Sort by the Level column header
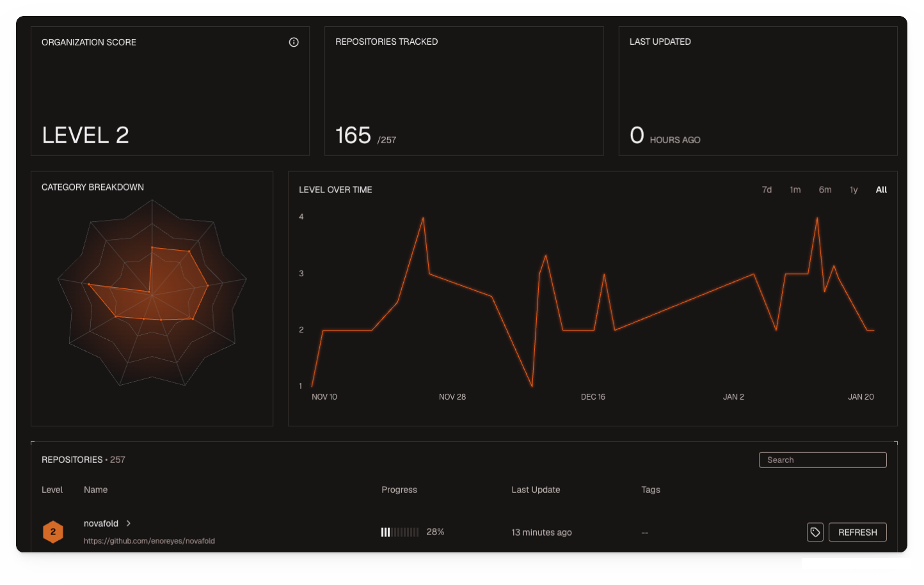Image resolution: width=924 pixels, height=585 pixels. 52,490
